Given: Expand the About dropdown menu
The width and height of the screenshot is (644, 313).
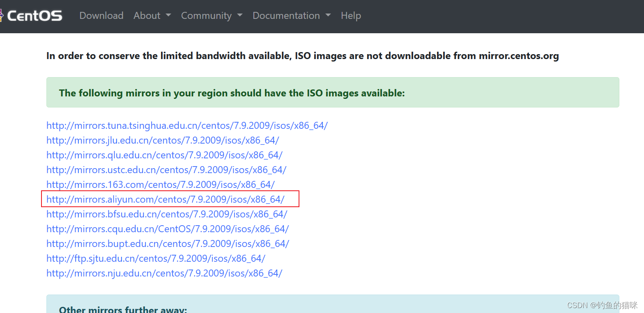Looking at the screenshot, I should tap(152, 16).
